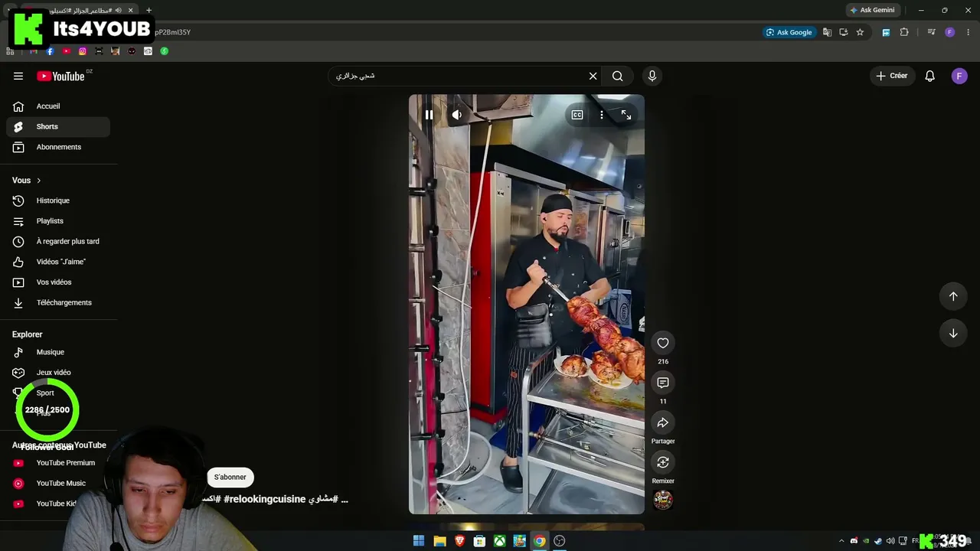The height and width of the screenshot is (551, 980).
Task: Open the Short's three-dot options menu
Action: point(602,115)
